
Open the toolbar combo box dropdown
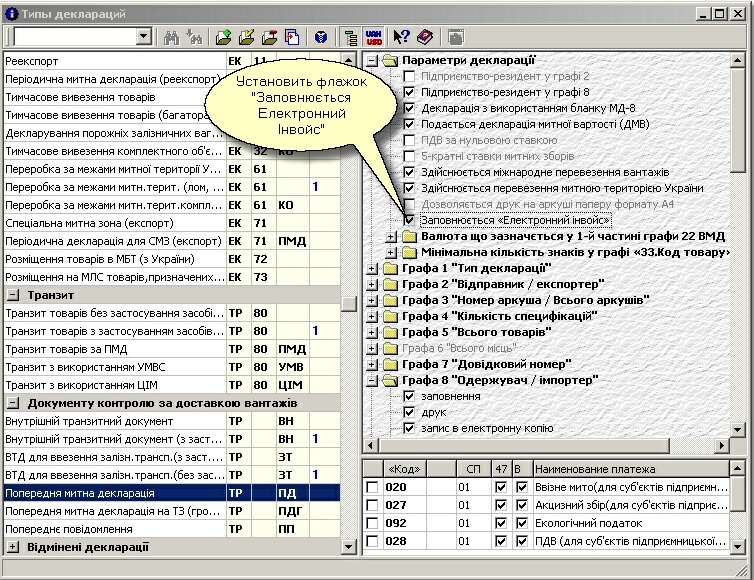(143, 37)
